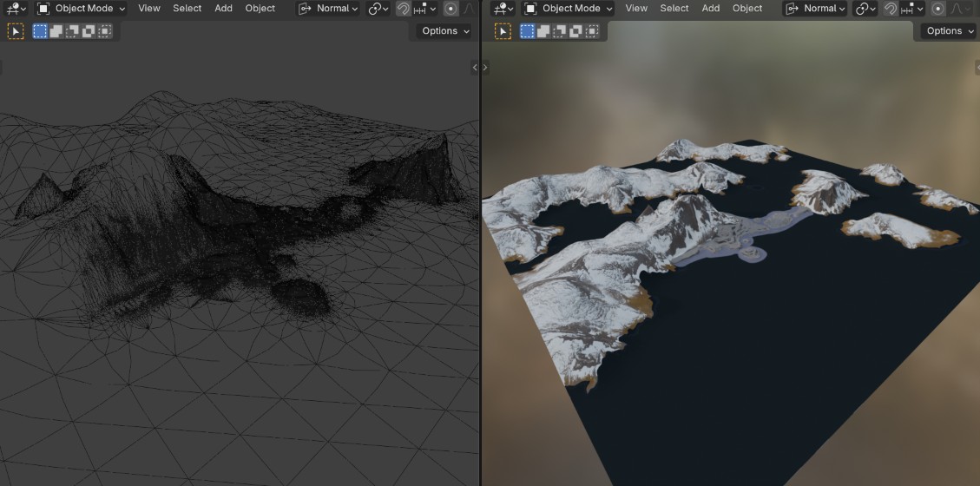The height and width of the screenshot is (486, 980).
Task: Open the editor type menu in the wireframe viewport
Action: coord(16,9)
